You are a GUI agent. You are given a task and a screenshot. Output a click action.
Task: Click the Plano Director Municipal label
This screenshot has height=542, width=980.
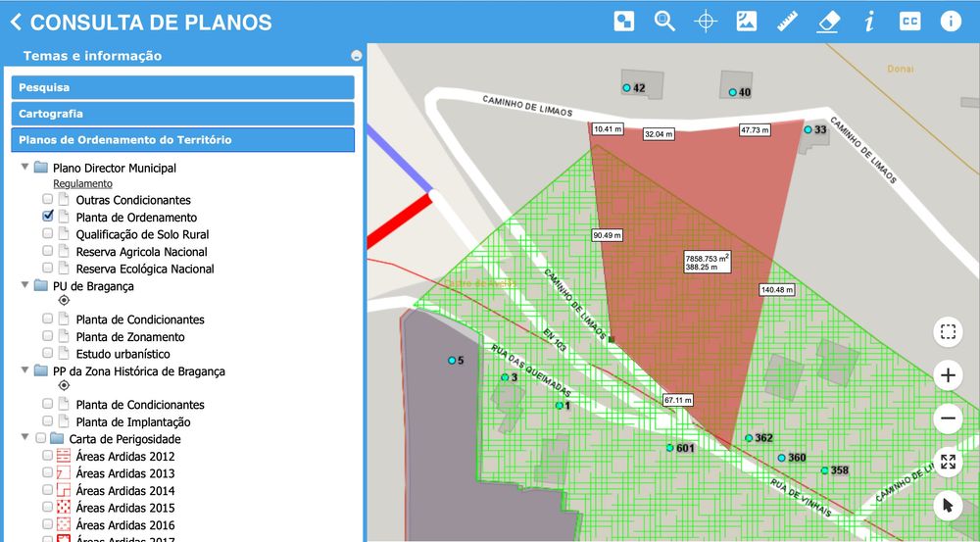point(115,169)
